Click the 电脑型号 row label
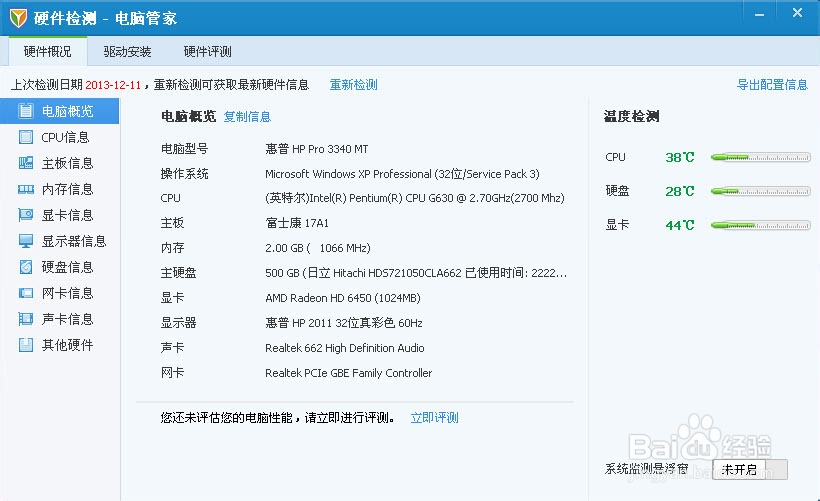Screen dimensions: 820x501 [184, 149]
